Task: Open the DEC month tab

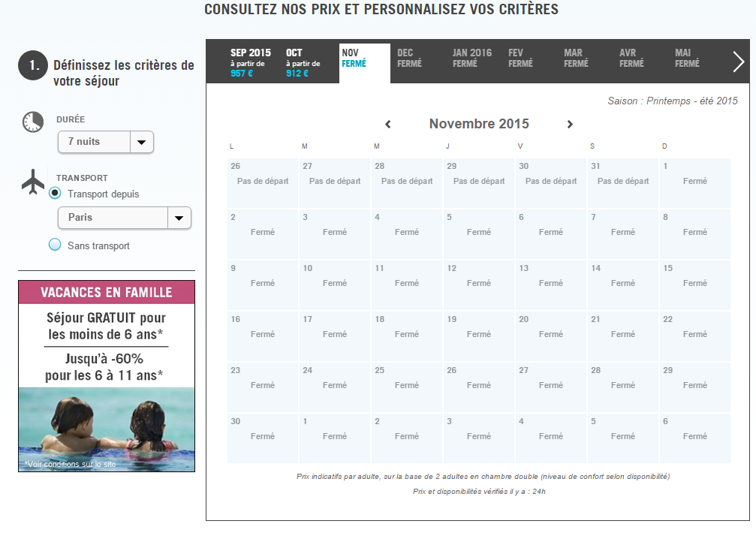Action: (x=410, y=59)
